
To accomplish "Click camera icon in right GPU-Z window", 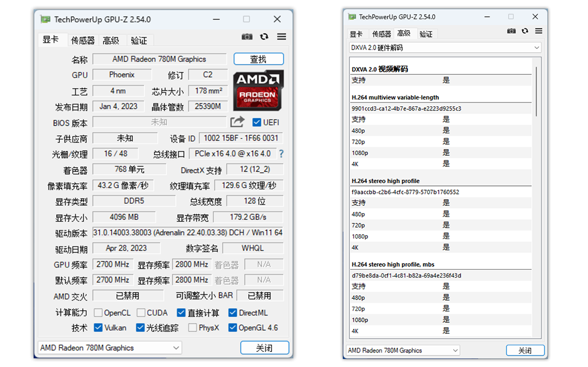I will point(511,31).
